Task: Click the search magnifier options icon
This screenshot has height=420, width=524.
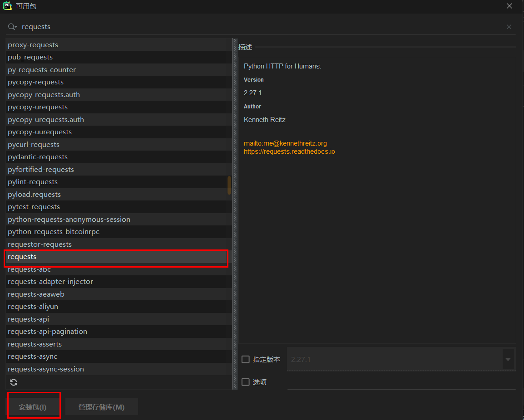Action: tap(12, 27)
